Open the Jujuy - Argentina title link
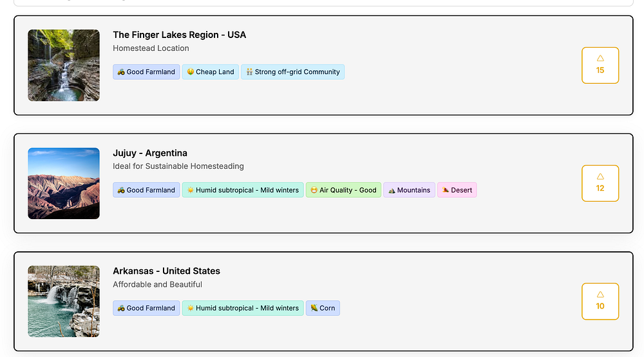 [150, 153]
